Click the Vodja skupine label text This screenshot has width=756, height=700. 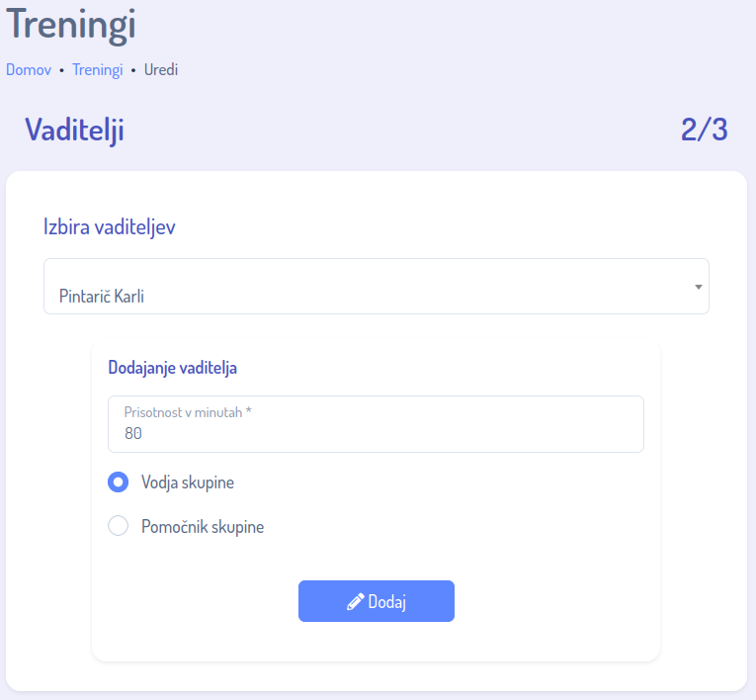point(188,482)
